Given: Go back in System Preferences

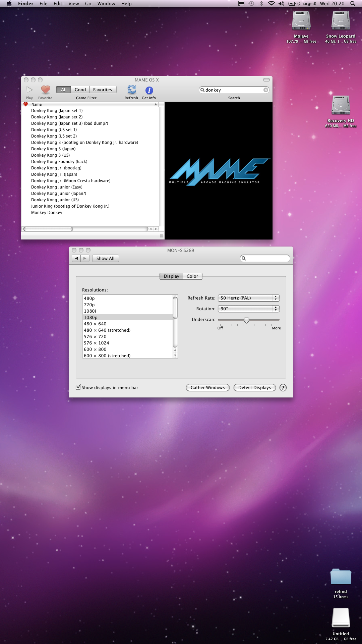Looking at the screenshot, I should [76, 258].
